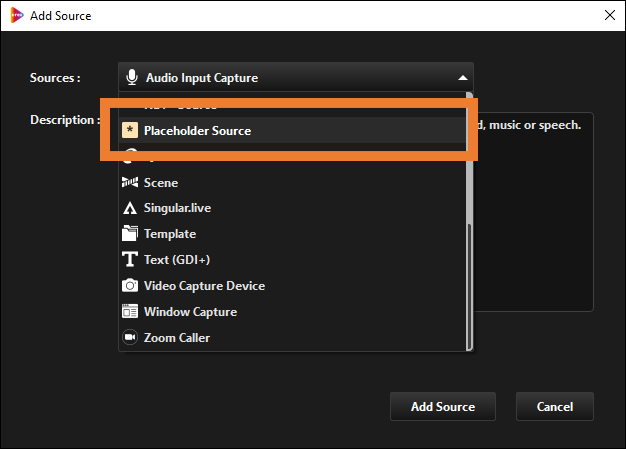Click the Window Capture icon
The image size is (626, 449).
(130, 311)
